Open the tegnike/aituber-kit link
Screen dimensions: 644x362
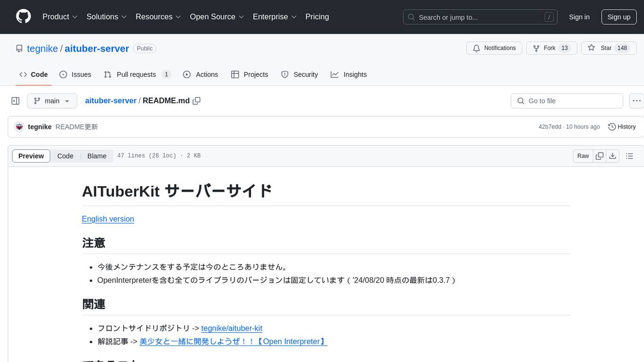click(232, 328)
